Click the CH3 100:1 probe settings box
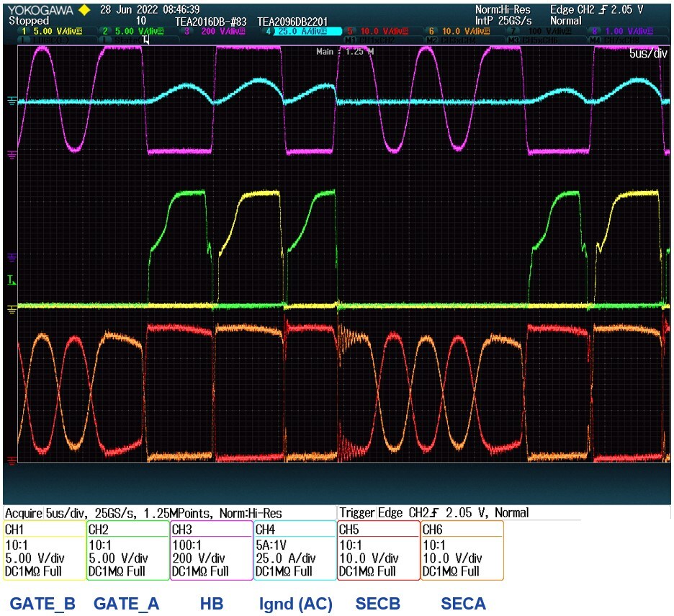 (211, 550)
